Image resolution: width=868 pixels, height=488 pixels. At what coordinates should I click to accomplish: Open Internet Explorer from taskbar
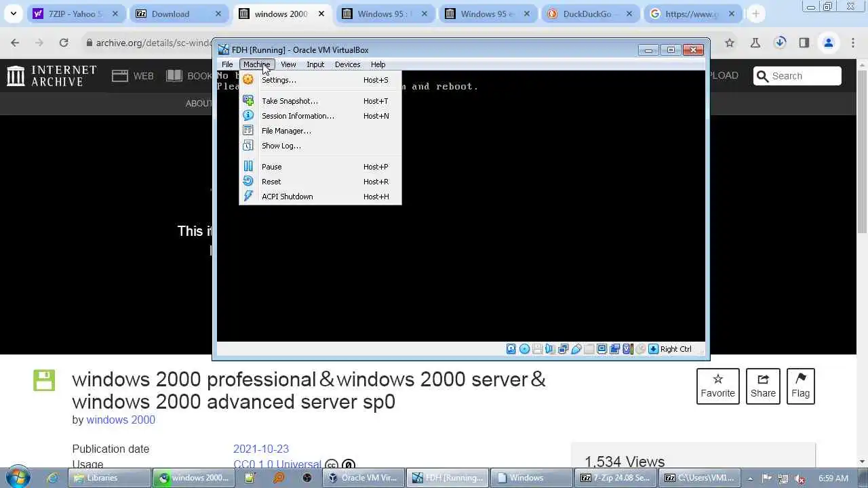pyautogui.click(x=52, y=478)
